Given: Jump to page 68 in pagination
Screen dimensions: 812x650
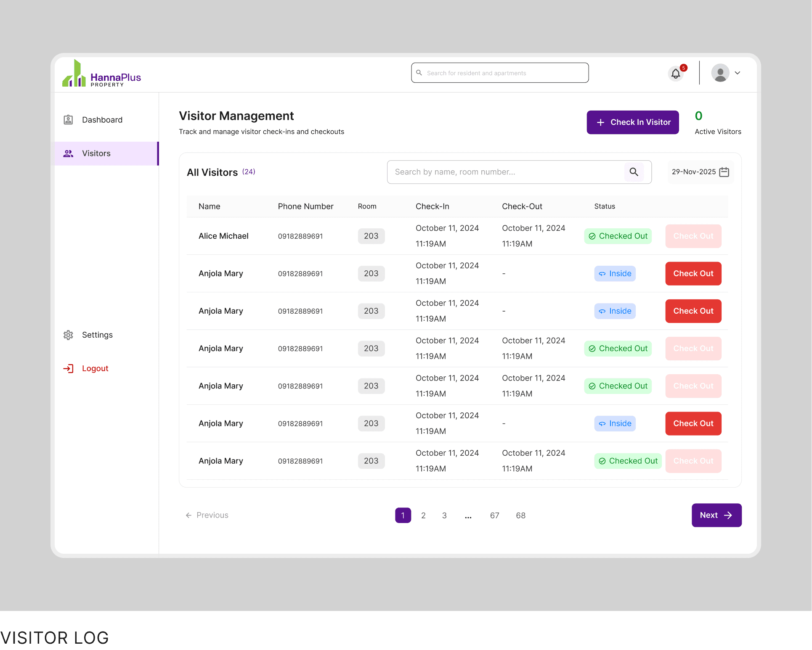Looking at the screenshot, I should click(520, 515).
